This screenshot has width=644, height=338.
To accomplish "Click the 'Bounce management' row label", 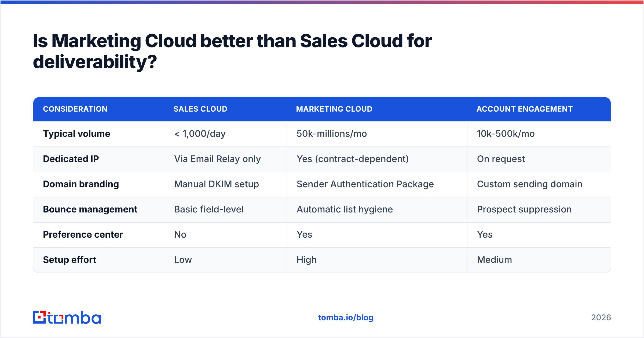I will (90, 209).
